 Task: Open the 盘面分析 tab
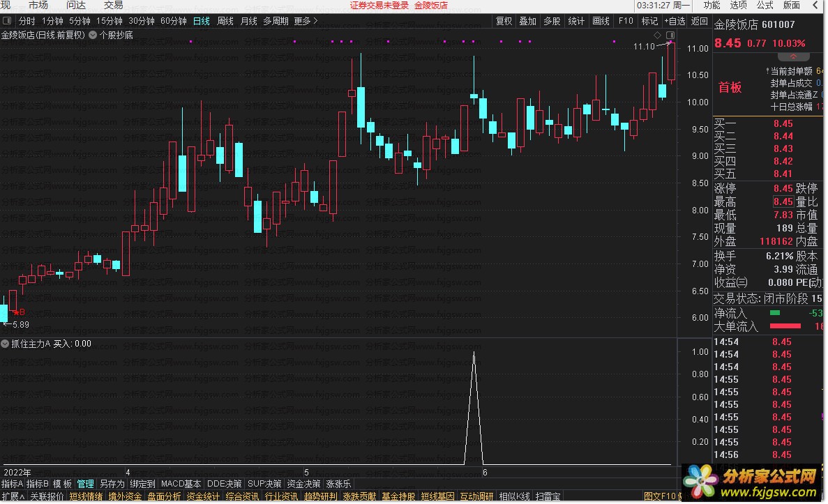(164, 496)
